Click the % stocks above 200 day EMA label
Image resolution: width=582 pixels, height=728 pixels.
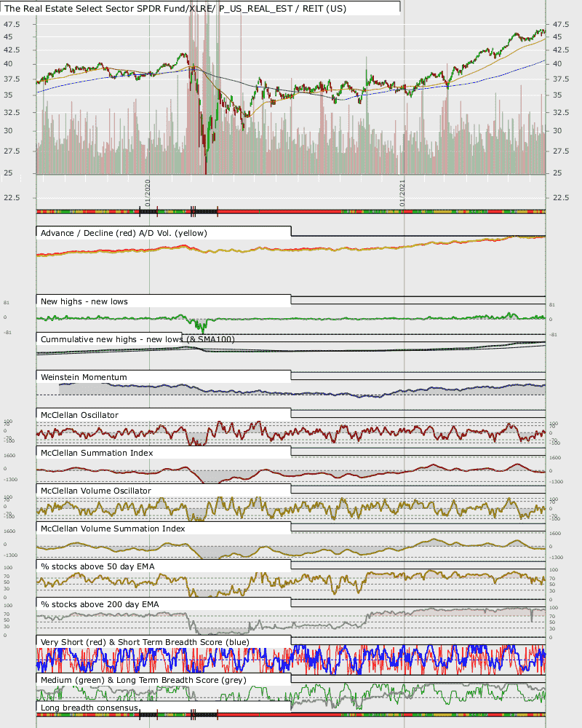100,604
